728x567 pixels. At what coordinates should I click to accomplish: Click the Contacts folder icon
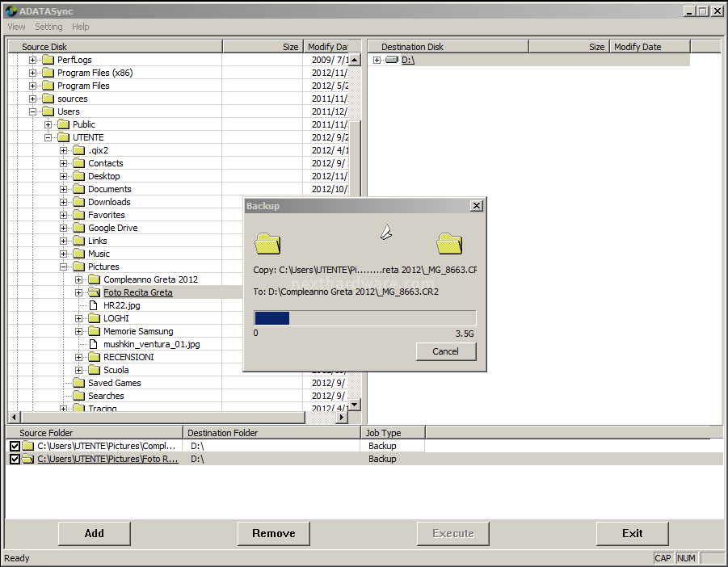(x=79, y=164)
